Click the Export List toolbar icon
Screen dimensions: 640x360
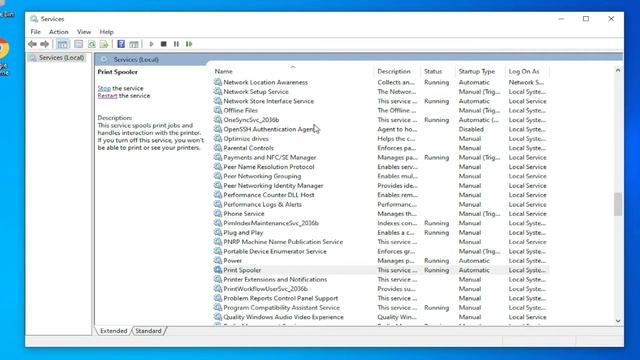point(104,44)
